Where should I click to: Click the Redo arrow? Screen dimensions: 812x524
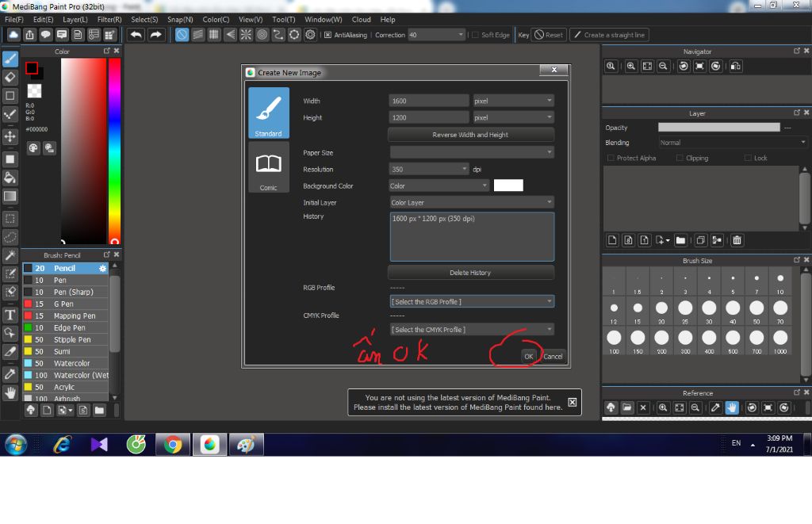pyautogui.click(x=155, y=35)
